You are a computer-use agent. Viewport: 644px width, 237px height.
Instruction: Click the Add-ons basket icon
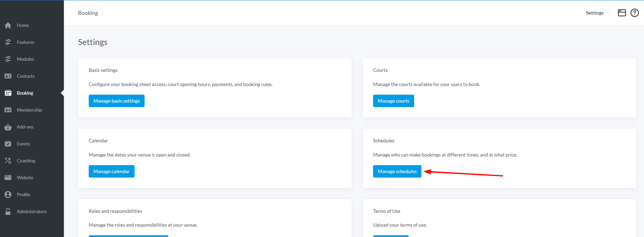tap(8, 127)
